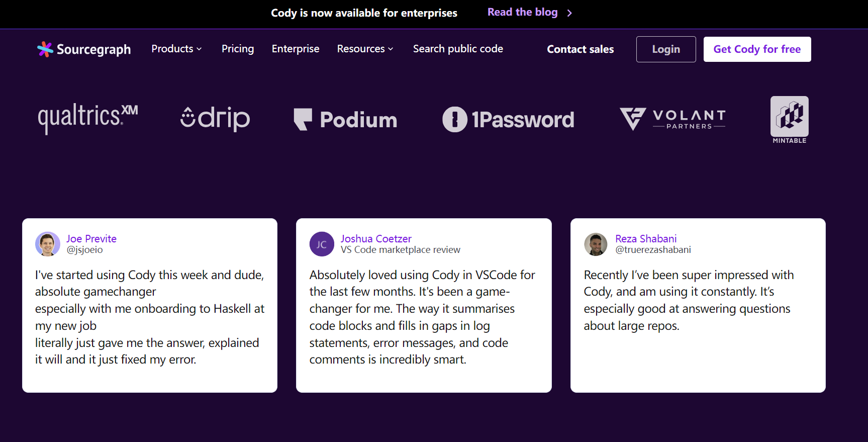868x442 pixels.
Task: Select Search public code
Action: (458, 49)
